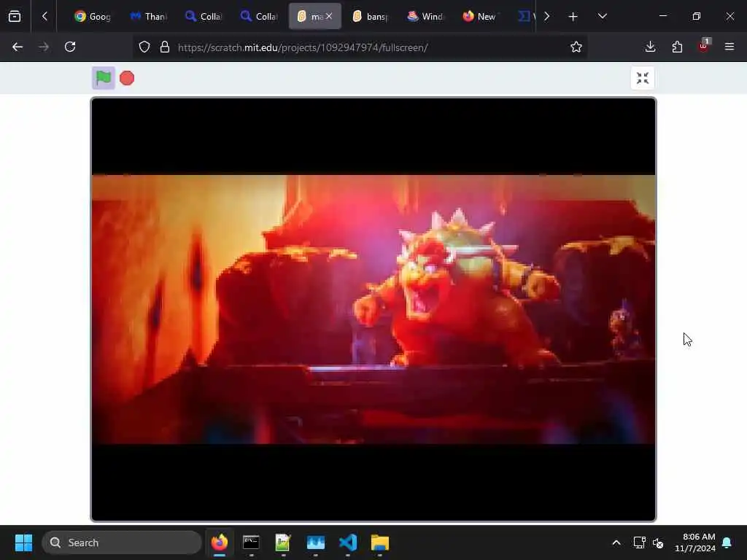This screenshot has width=747, height=560.
Task: Open a new browser tab
Action: point(573,17)
